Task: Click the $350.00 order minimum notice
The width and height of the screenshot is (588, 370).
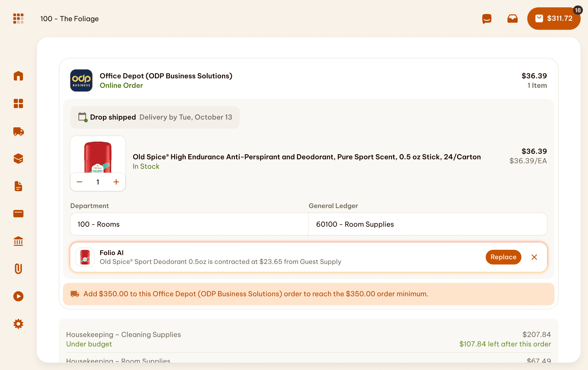Action: 309,294
